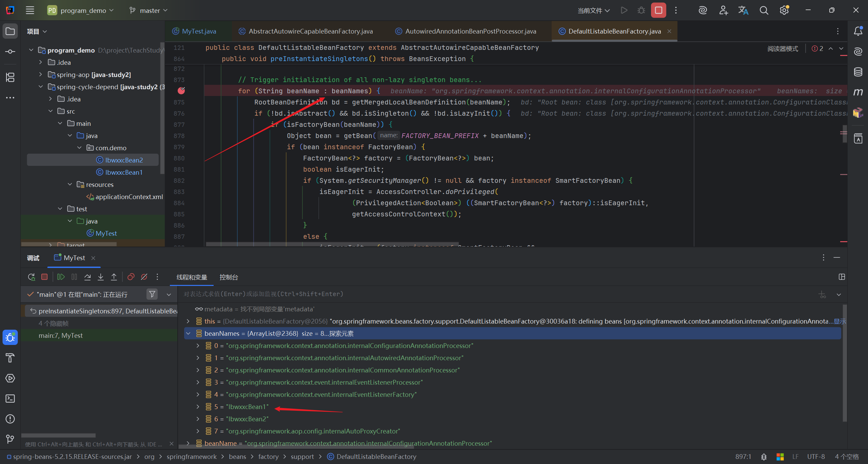Toggle the threads filter button

(152, 294)
